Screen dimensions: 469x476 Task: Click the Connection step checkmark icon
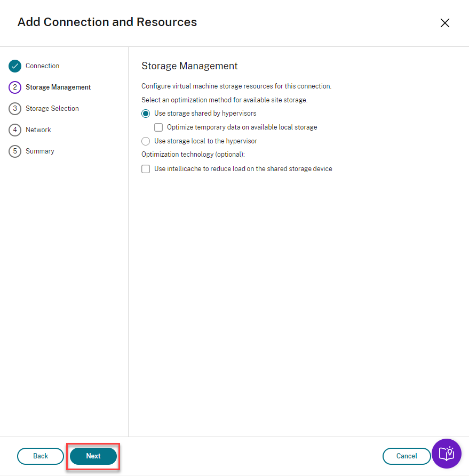(15, 66)
